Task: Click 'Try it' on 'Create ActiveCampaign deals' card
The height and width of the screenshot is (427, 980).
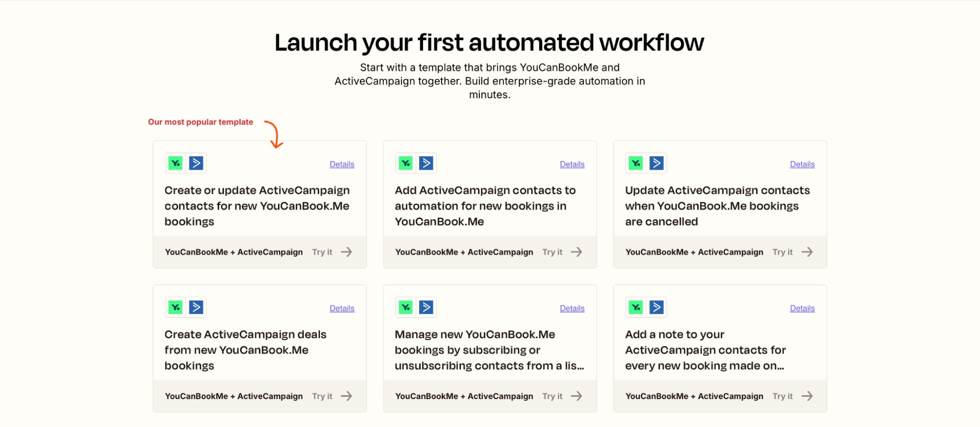Action: pyautogui.click(x=322, y=396)
